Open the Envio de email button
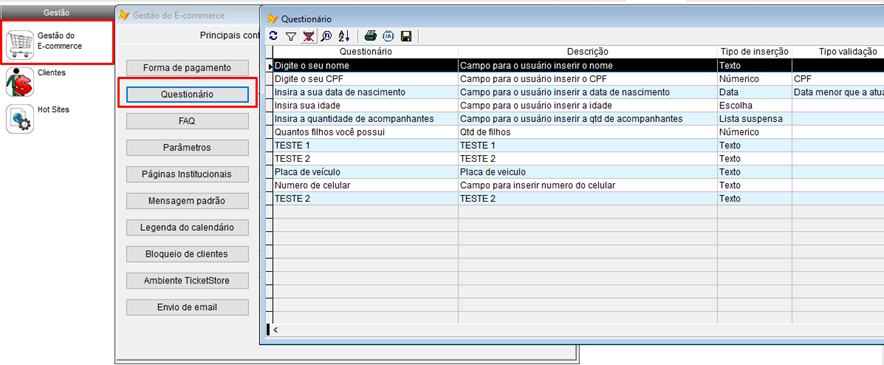The image size is (884, 365). click(x=187, y=307)
